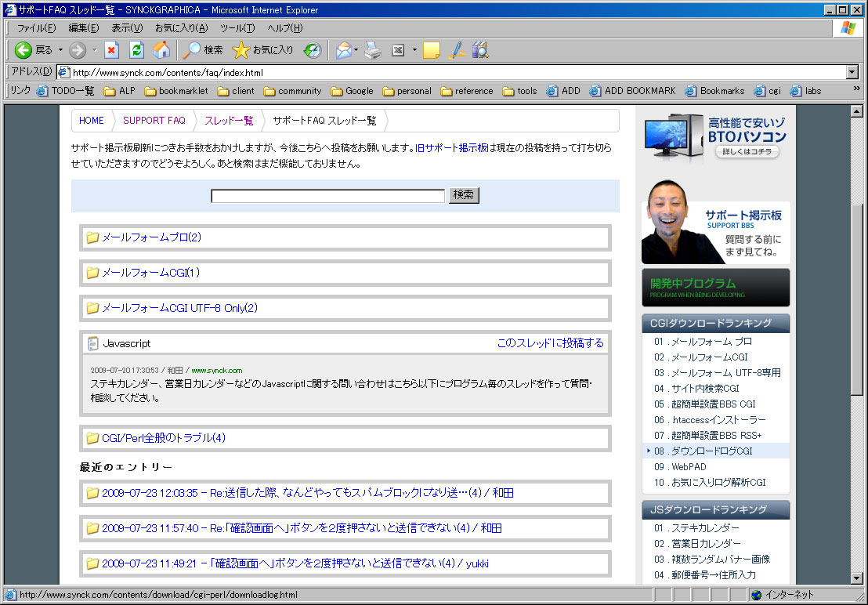868x605 pixels.
Task: Expand the Edit button dropdown arrow
Action: [x=414, y=50]
